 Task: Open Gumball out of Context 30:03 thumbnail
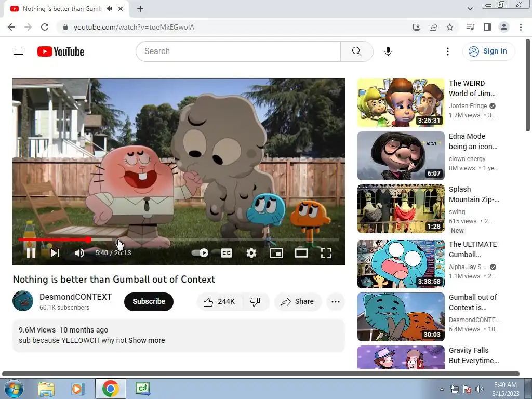point(401,316)
